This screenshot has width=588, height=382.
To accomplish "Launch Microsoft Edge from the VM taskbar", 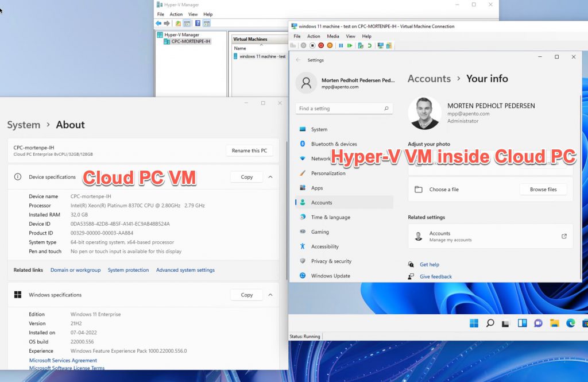I will coord(570,323).
